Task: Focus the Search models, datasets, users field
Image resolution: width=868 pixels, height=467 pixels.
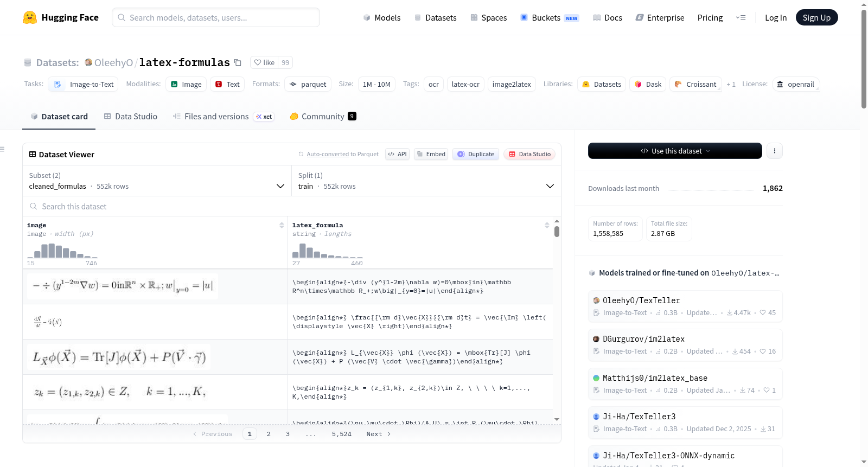Action: click(x=216, y=17)
